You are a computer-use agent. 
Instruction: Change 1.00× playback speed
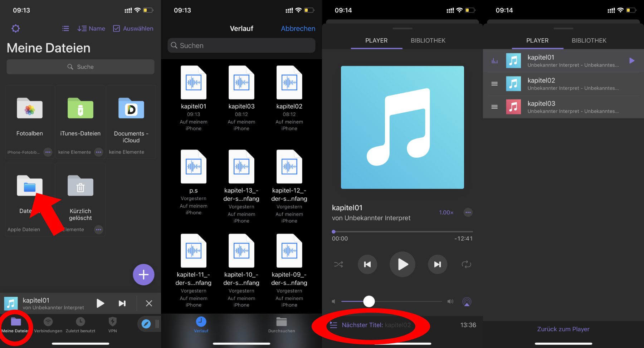446,212
